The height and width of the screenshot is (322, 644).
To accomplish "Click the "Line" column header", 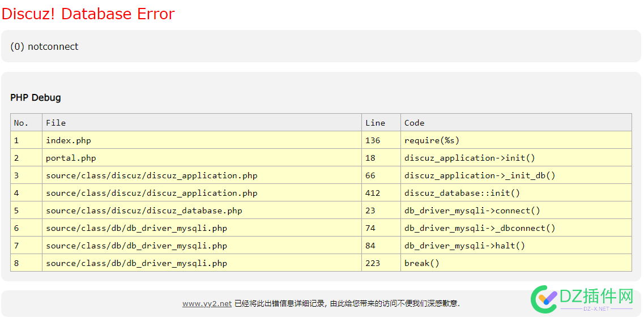I will [381, 123].
